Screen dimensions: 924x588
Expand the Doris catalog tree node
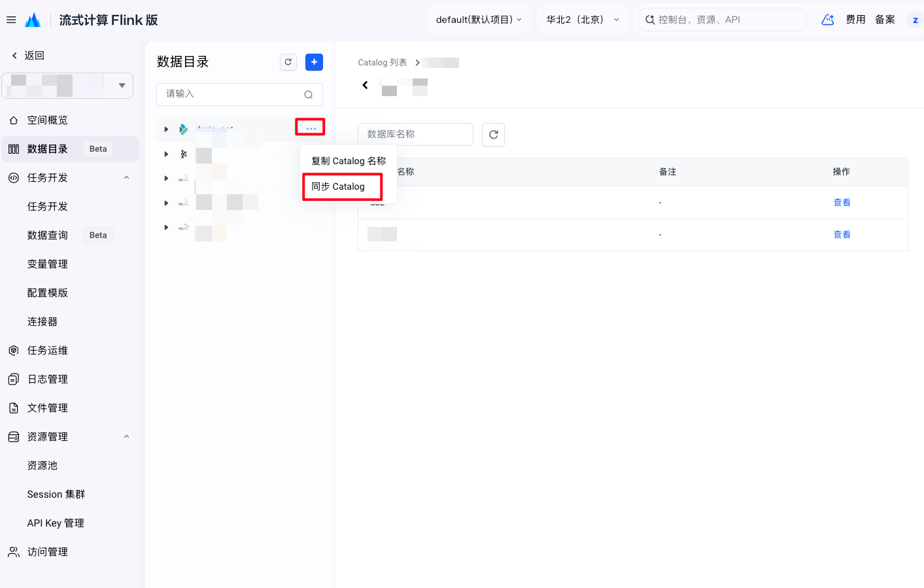[x=166, y=130]
